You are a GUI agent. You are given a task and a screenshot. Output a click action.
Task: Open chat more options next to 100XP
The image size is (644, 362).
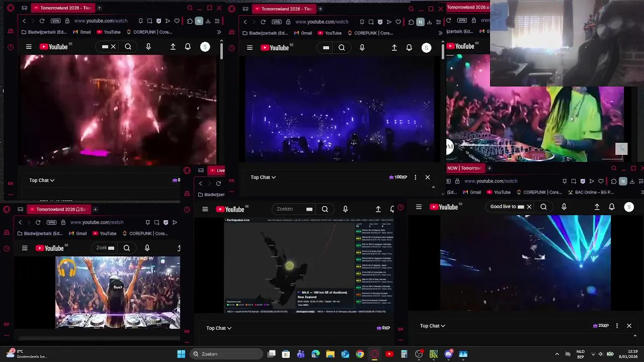(415, 177)
